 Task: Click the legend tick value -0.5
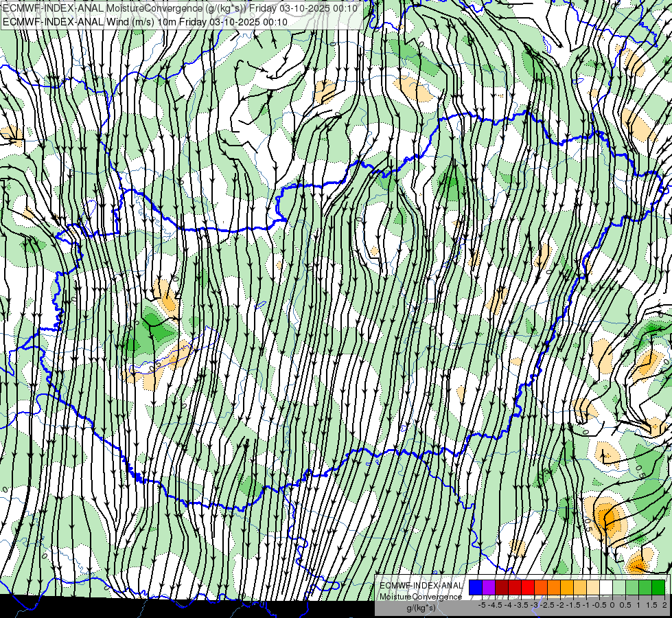tap(600, 605)
